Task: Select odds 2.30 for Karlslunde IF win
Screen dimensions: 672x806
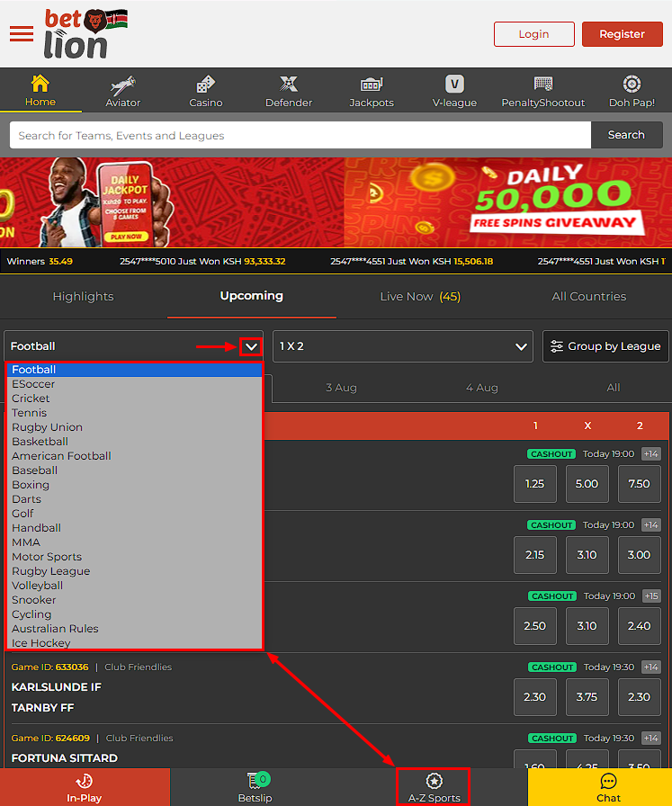Action: coord(534,697)
